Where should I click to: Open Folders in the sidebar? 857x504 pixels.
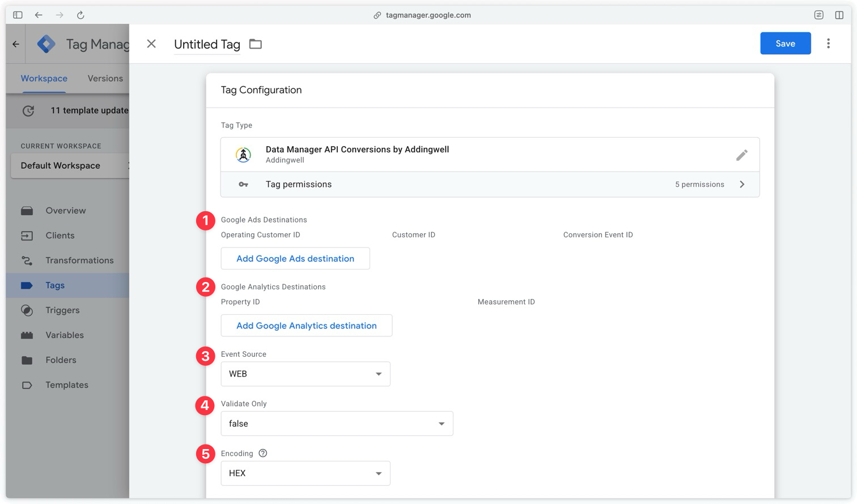tap(61, 360)
